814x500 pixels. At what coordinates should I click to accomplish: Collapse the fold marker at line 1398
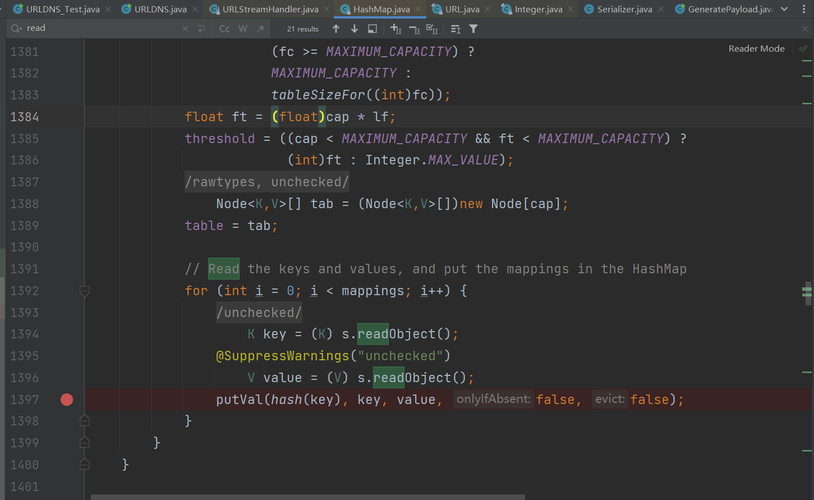click(x=85, y=421)
